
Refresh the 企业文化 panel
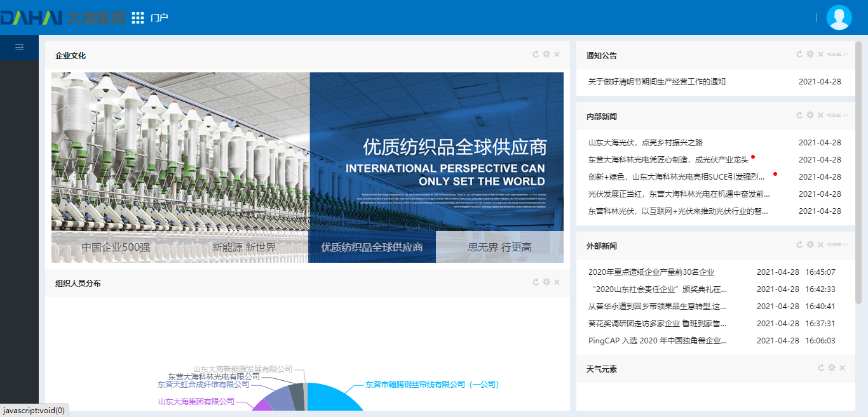(536, 55)
